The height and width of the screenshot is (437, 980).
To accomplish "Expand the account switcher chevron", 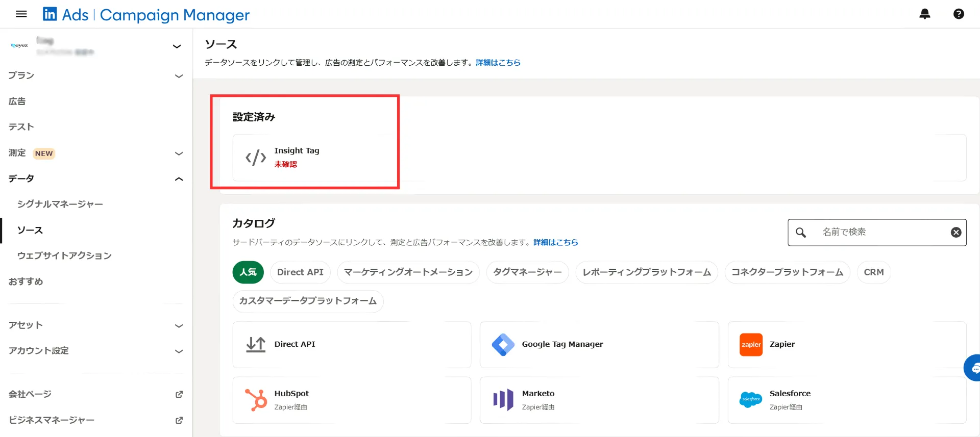I will click(177, 46).
